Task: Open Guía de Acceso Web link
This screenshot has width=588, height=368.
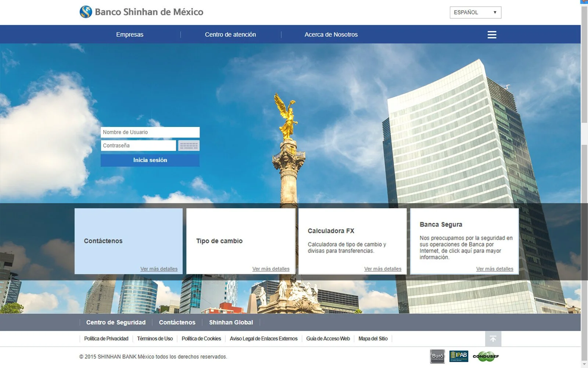Action: pos(328,339)
